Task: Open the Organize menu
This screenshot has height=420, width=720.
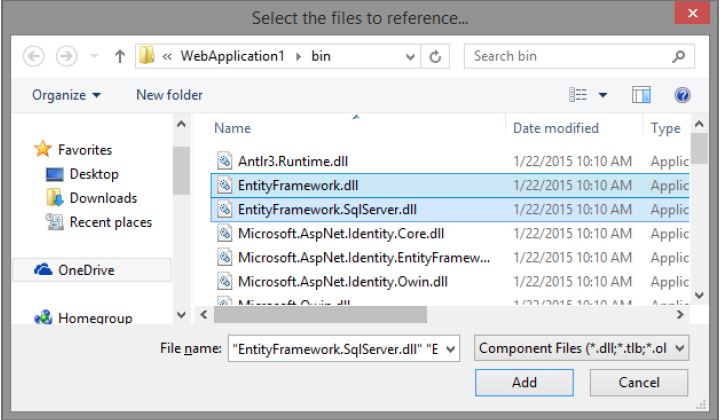Action: click(66, 95)
